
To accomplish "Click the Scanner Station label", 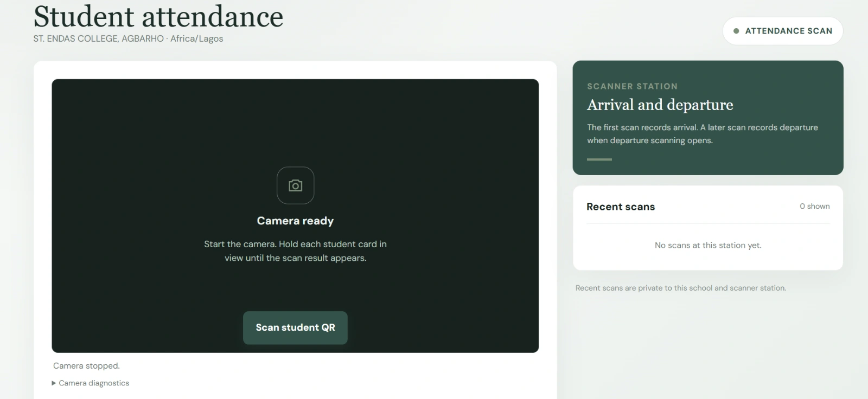I will (632, 86).
